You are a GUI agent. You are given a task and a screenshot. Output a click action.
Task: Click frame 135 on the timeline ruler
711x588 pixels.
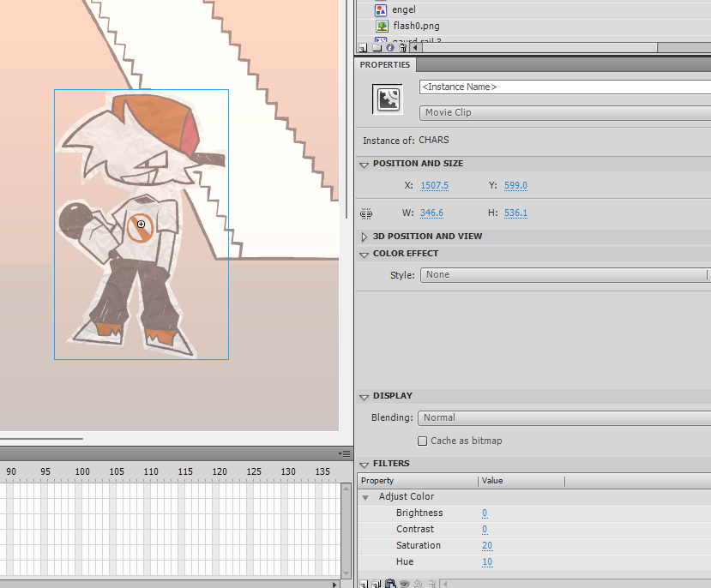(x=322, y=471)
